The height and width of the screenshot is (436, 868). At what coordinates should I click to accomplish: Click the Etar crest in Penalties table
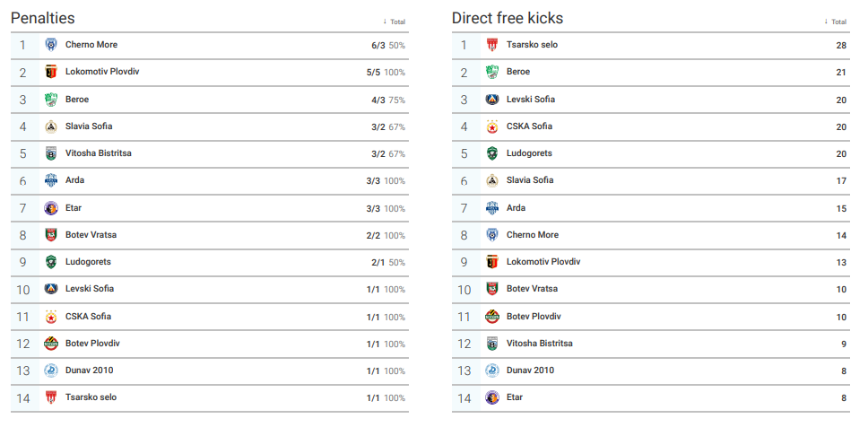pos(51,208)
